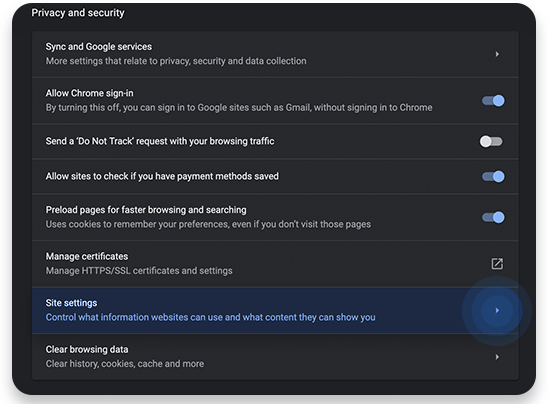Open the Manage certificates external link icon

(x=497, y=264)
